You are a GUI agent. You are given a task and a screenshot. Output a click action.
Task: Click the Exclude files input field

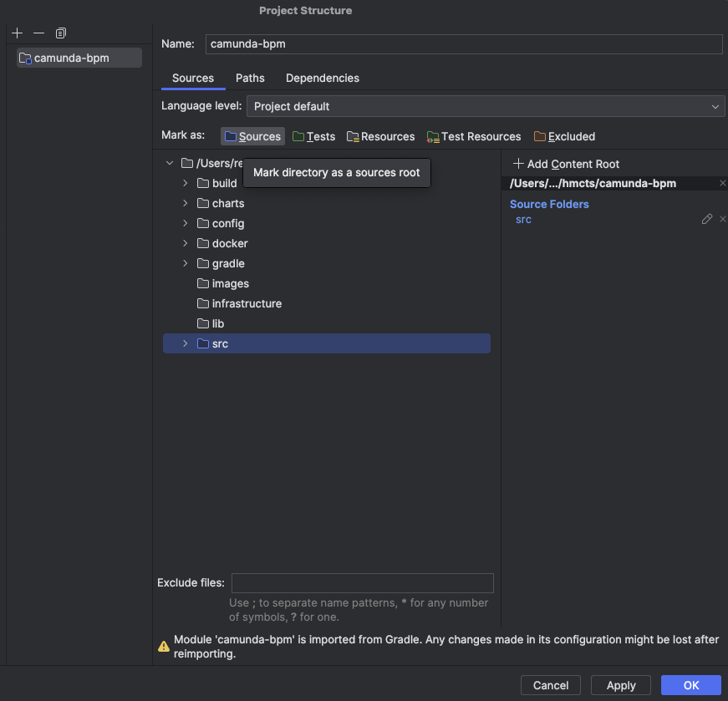362,583
